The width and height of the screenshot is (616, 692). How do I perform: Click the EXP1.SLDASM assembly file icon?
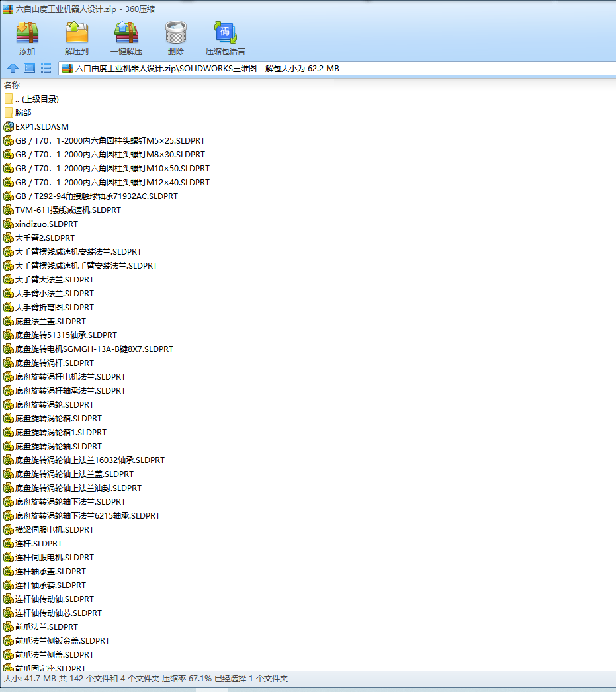(9, 126)
